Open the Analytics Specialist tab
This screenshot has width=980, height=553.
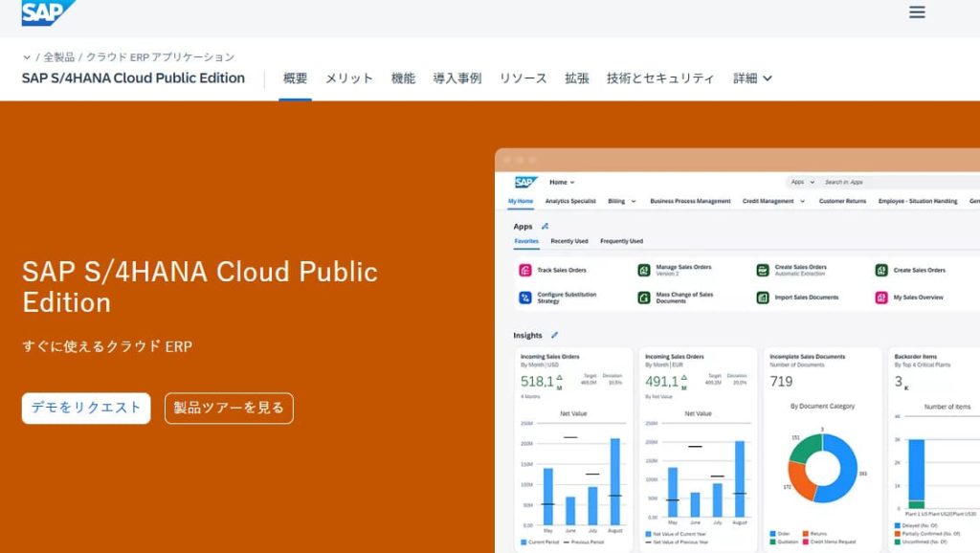(570, 201)
